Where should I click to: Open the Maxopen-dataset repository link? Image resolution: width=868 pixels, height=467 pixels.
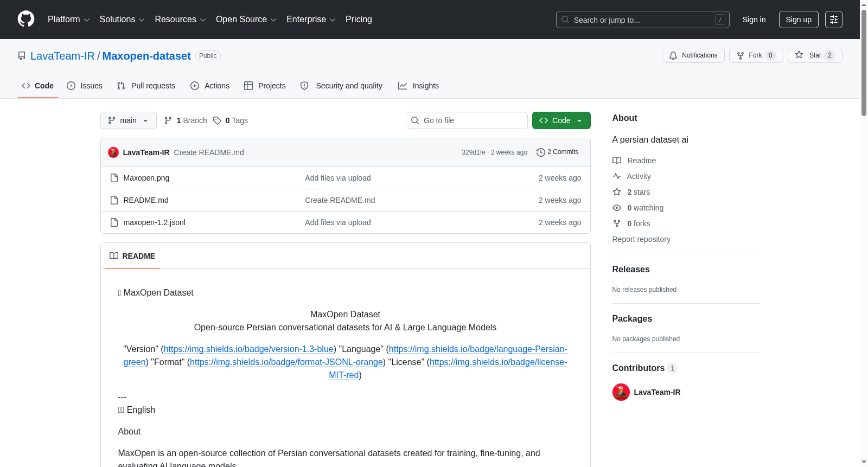pyautogui.click(x=146, y=56)
